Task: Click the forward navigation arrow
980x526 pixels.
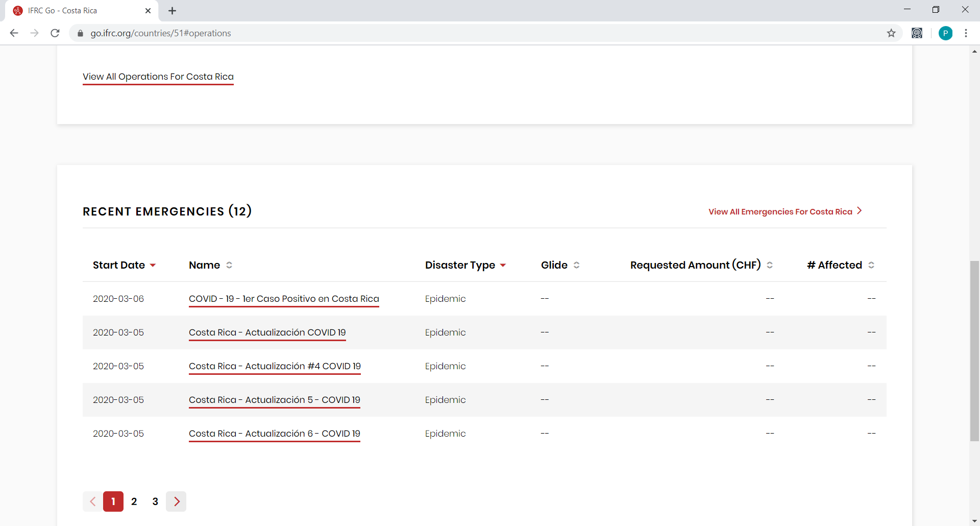Action: (34, 33)
